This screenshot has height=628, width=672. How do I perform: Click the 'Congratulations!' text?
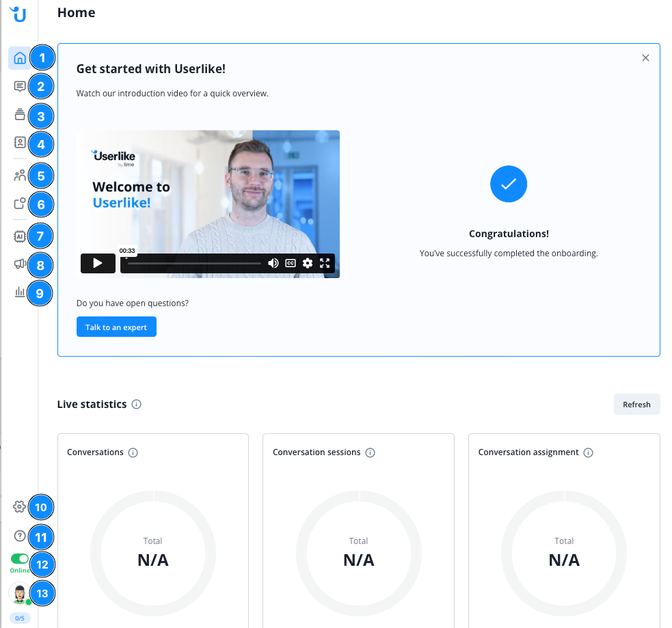click(509, 234)
